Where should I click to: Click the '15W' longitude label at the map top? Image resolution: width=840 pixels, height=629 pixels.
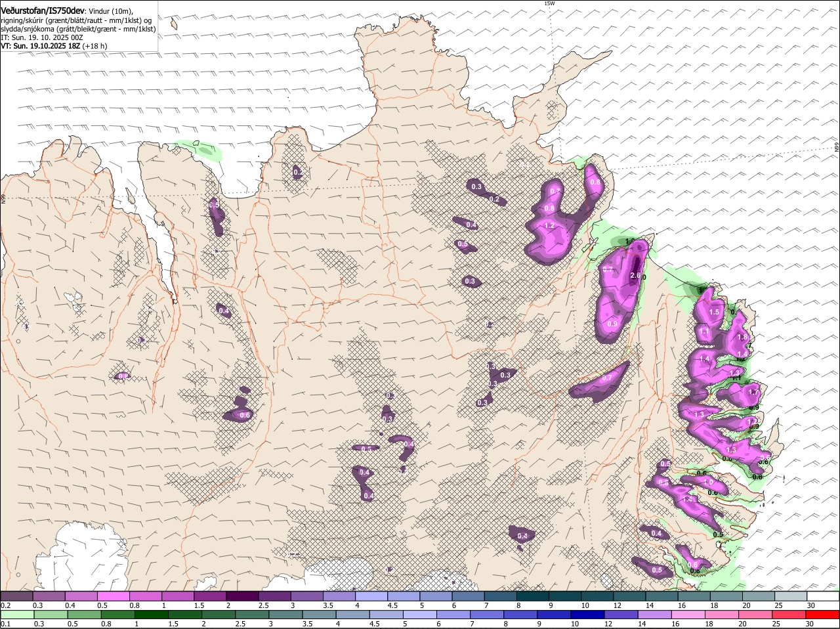550,3
